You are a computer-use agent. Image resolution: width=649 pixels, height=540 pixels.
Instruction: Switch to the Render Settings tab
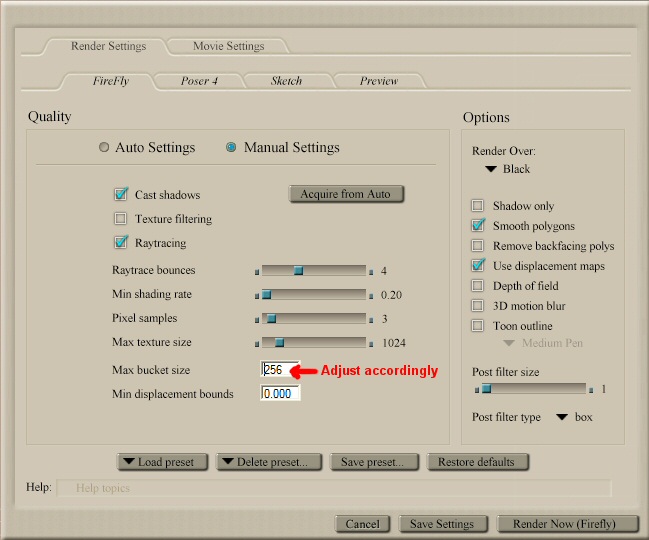tap(108, 46)
